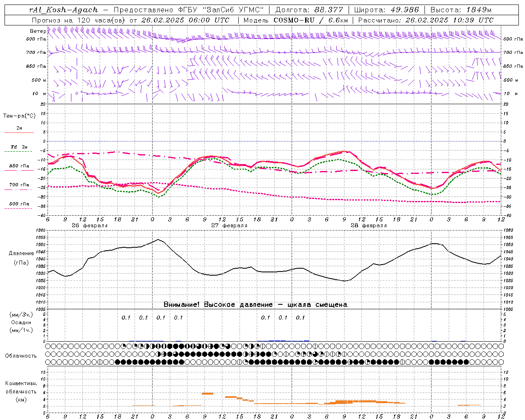Screen dimensions: 525x420
Task: Click the Облачность label
Action: 21,356
